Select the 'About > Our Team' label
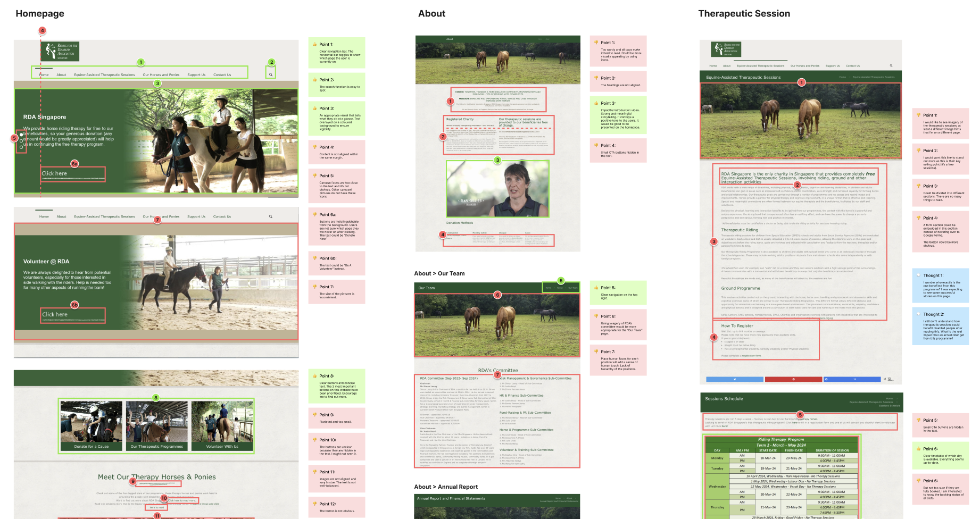Screen dimensions: 980x519 439,273
